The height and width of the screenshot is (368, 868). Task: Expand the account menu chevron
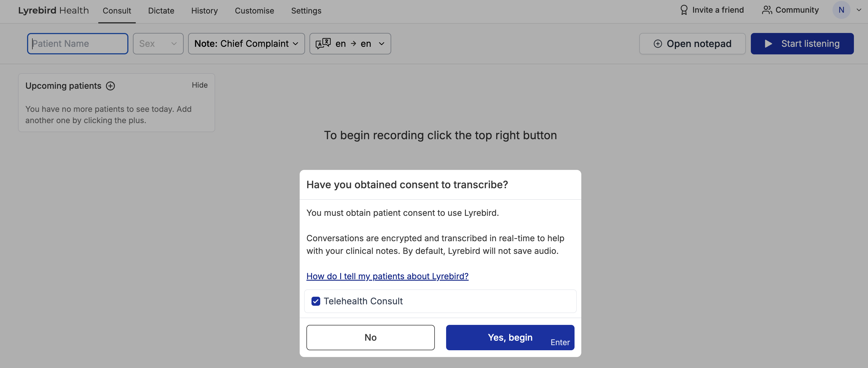(858, 10)
